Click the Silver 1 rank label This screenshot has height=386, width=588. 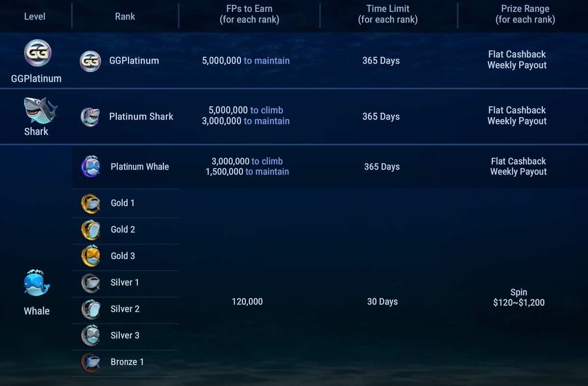(x=125, y=283)
